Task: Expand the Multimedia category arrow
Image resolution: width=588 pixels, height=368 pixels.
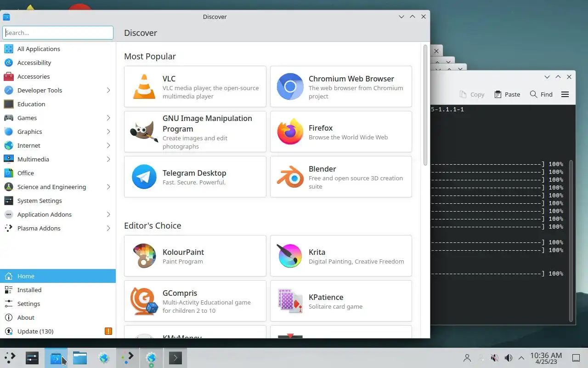Action: point(108,159)
